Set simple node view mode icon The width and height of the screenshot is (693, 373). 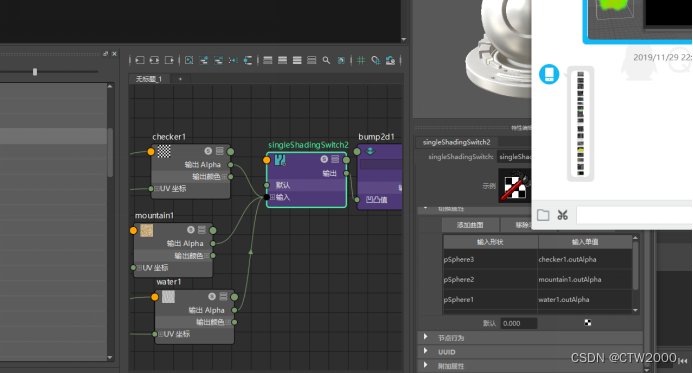(268, 60)
